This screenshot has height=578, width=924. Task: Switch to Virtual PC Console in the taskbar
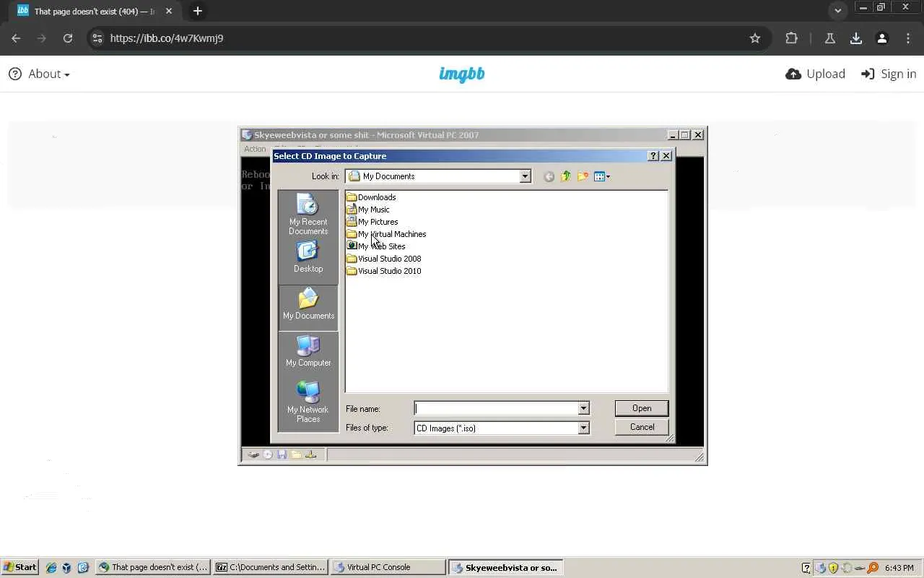tap(388, 567)
